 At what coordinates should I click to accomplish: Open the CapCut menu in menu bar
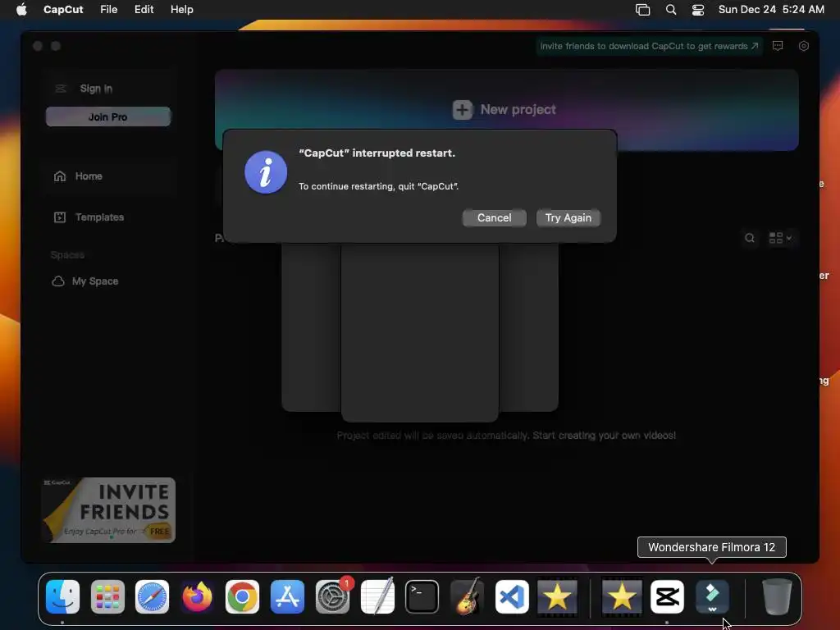pos(63,10)
